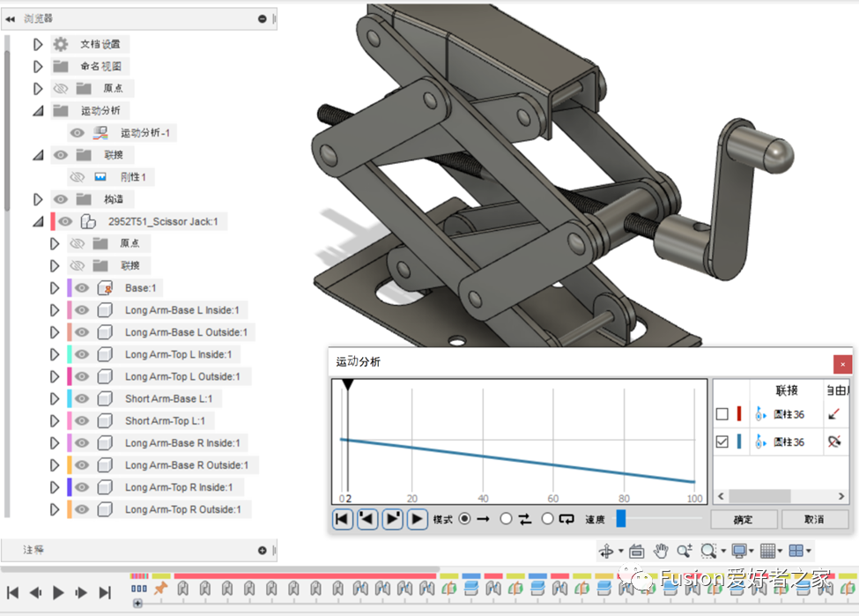Image resolution: width=859 pixels, height=616 pixels.
Task: Select the Pan hand tool
Action: click(661, 551)
